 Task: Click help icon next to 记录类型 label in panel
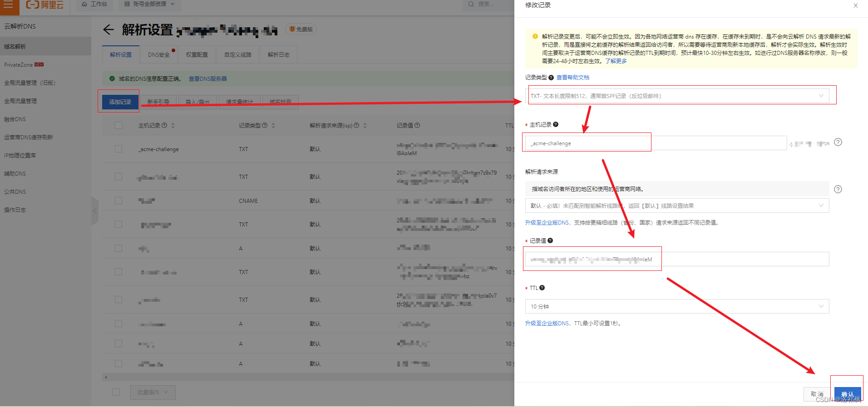click(551, 78)
